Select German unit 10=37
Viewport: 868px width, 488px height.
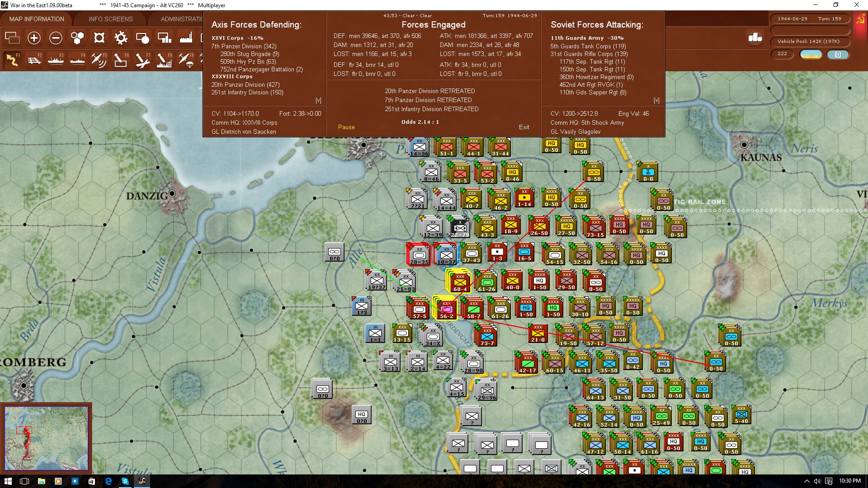pos(446,255)
